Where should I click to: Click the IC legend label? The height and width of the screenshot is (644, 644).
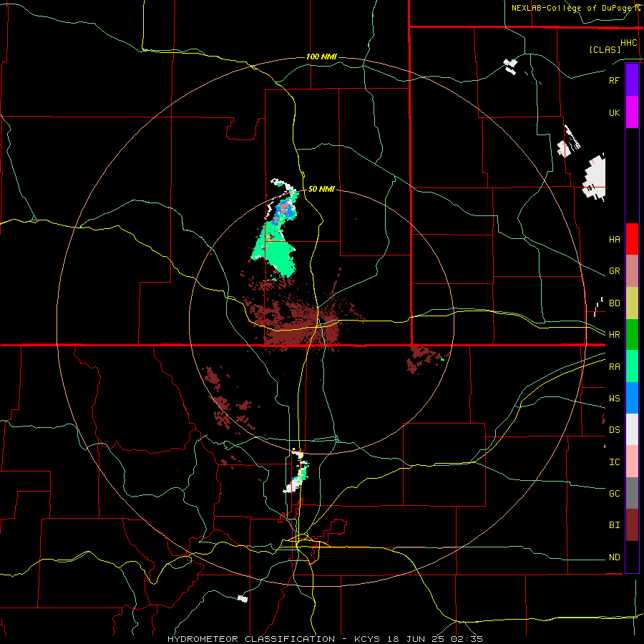tap(614, 462)
